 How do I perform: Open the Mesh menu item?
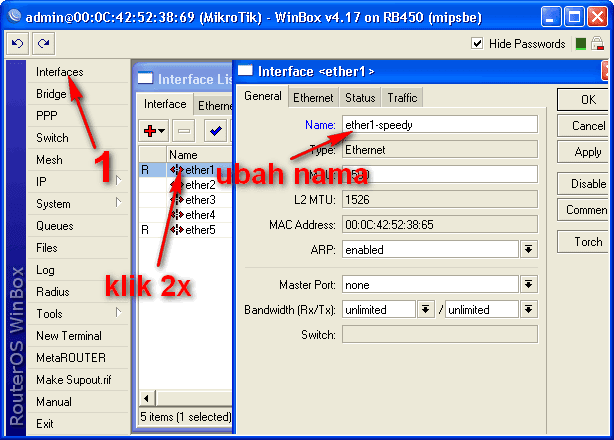point(78,160)
